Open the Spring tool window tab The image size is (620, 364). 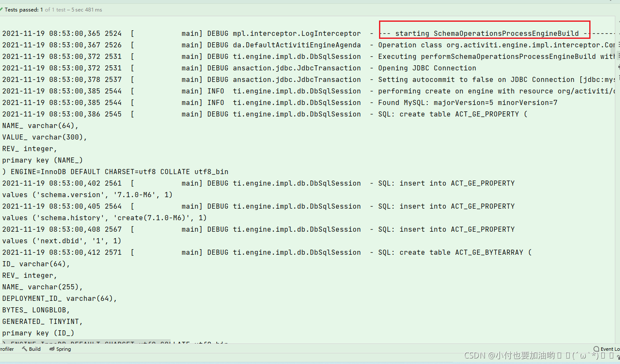coord(60,349)
